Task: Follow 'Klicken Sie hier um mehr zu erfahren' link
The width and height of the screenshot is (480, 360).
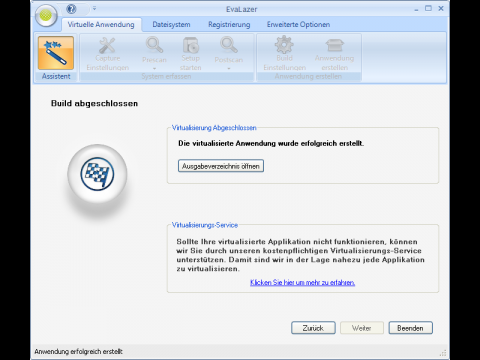Action: [x=302, y=282]
